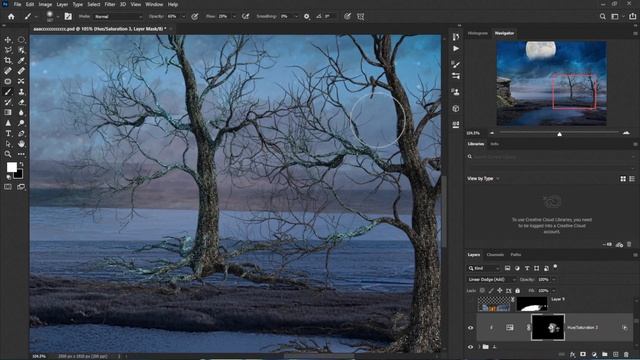Open the Window menu
640x360 pixels.
coord(154,4)
